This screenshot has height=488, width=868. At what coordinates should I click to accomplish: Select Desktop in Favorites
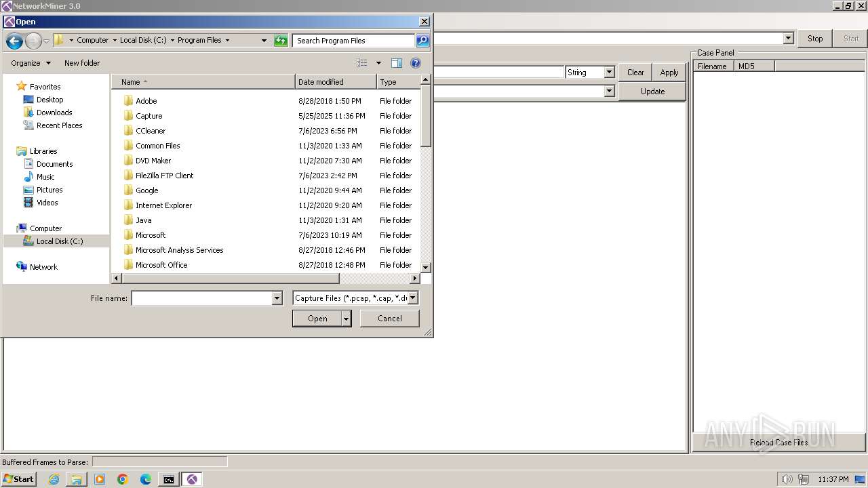click(x=50, y=100)
